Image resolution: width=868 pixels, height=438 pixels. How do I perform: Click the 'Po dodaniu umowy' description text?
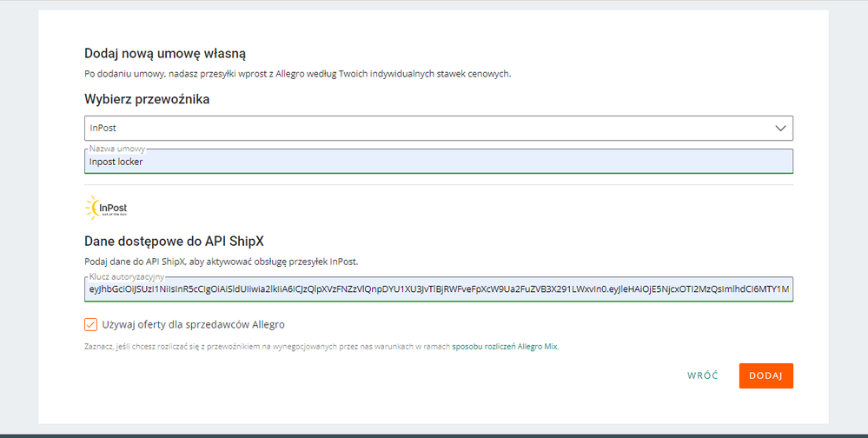coord(297,74)
